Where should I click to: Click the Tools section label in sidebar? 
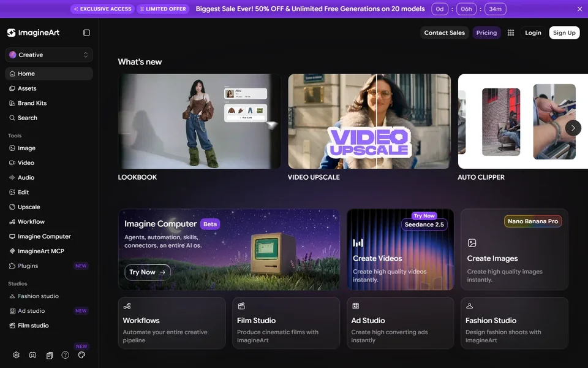(x=15, y=136)
